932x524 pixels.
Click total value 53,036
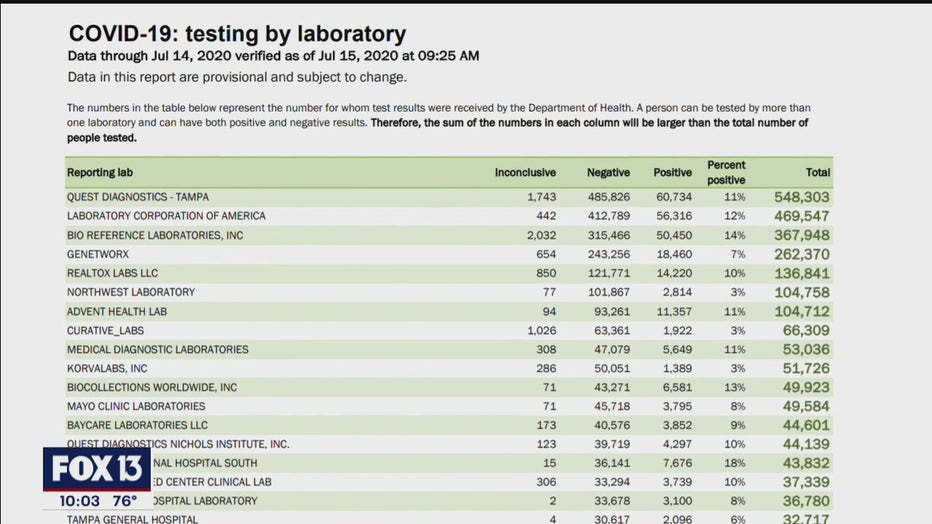tap(805, 349)
